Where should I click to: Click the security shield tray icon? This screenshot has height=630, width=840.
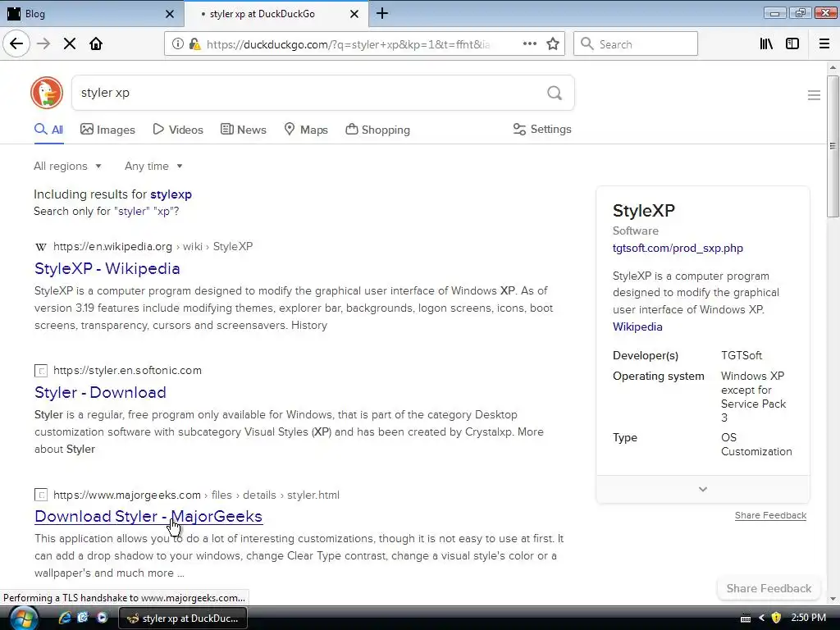pos(776,618)
